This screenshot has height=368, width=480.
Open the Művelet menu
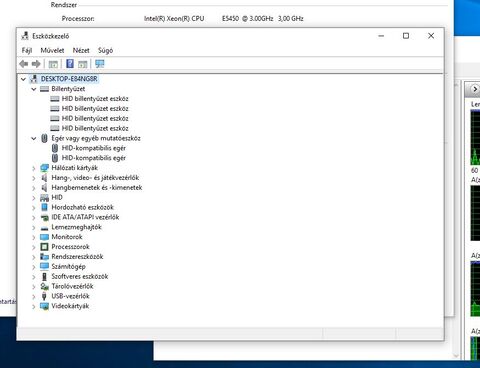52,50
